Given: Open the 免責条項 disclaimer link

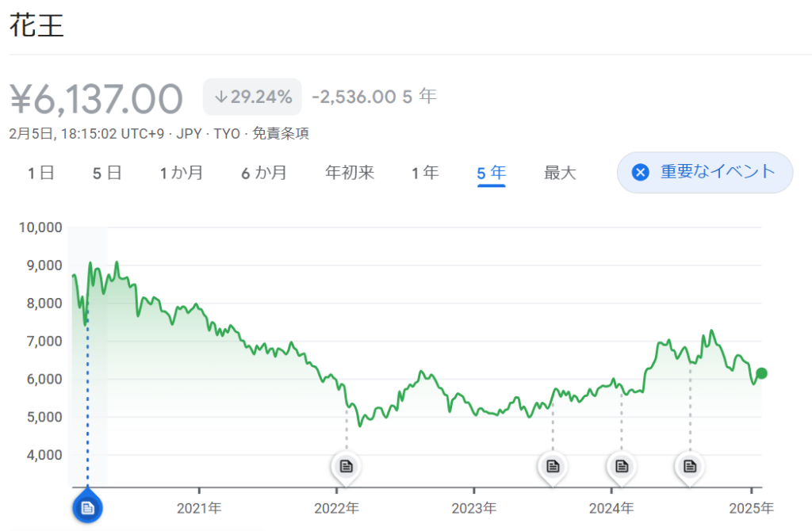Looking at the screenshot, I should click(281, 133).
